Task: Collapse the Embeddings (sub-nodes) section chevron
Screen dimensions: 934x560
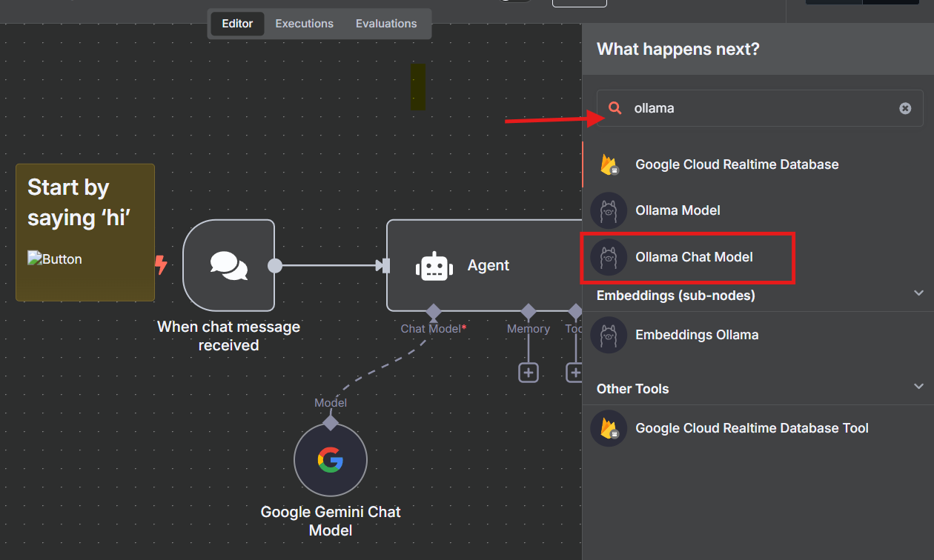Action: click(918, 293)
